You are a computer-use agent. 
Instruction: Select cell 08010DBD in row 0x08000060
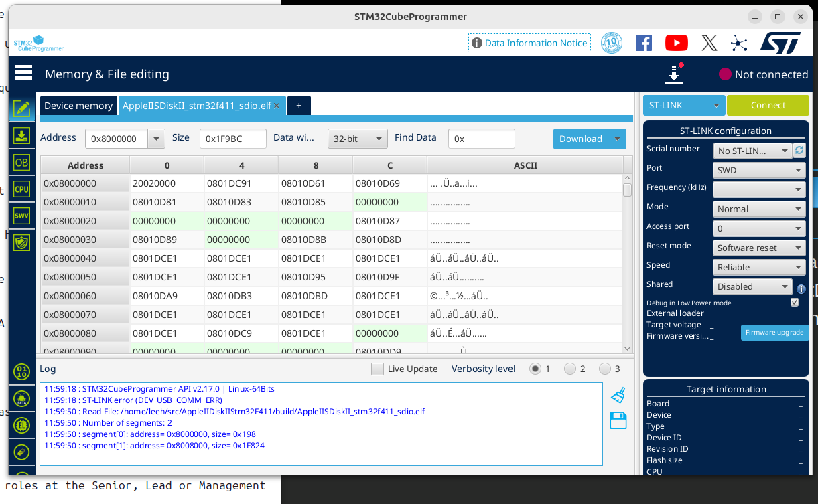coord(316,296)
